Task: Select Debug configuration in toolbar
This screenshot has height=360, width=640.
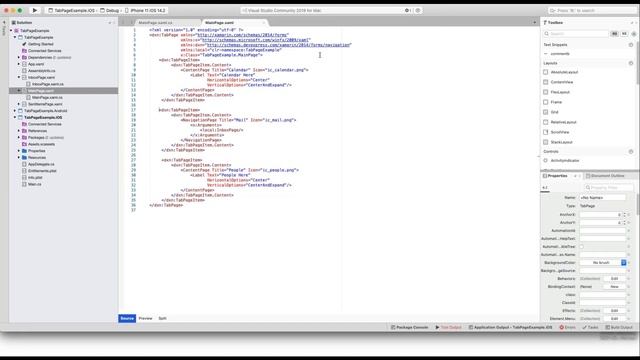Action: pyautogui.click(x=111, y=10)
